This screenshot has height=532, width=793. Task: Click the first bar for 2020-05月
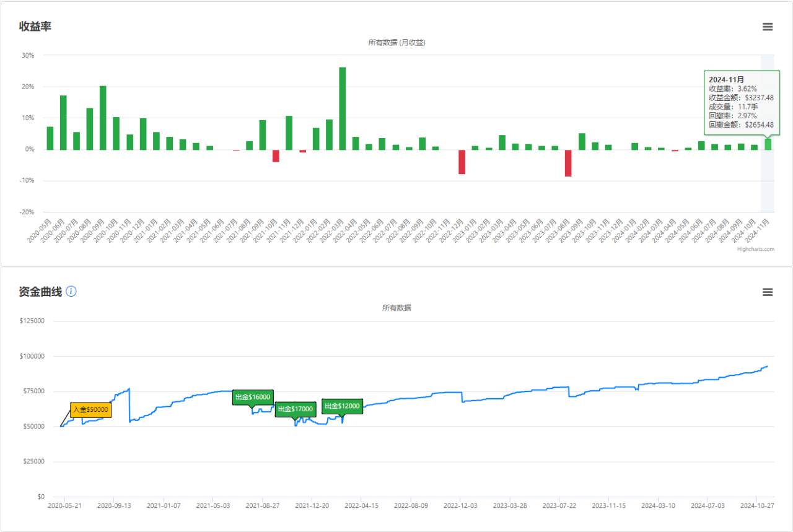tap(50, 138)
